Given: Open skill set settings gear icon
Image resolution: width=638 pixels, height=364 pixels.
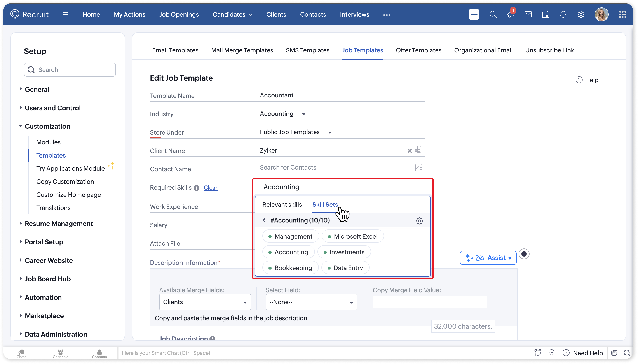Looking at the screenshot, I should coord(419,221).
